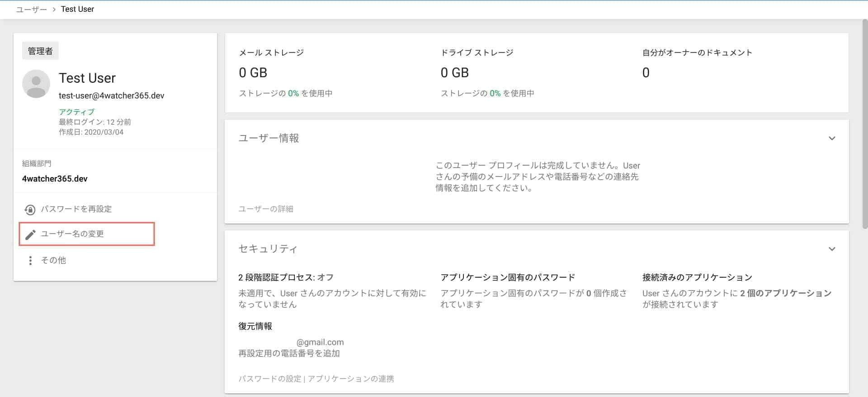
Task: Click the password reset lock icon
Action: [x=30, y=210]
